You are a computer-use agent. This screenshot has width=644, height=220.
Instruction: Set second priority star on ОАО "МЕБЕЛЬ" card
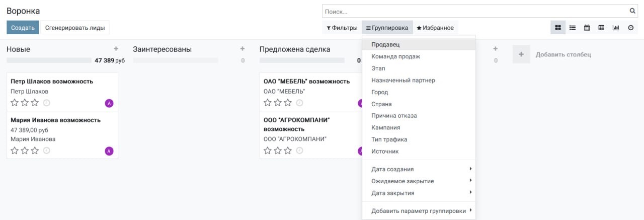tap(278, 103)
